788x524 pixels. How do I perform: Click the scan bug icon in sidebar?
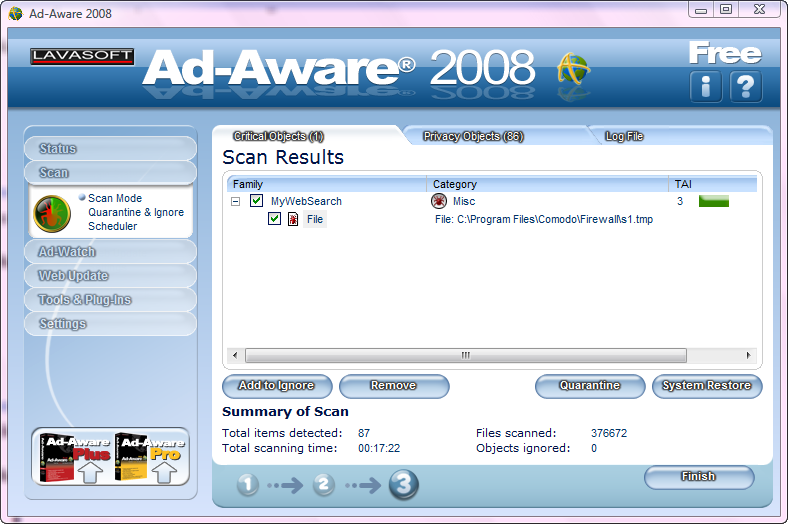point(52,214)
